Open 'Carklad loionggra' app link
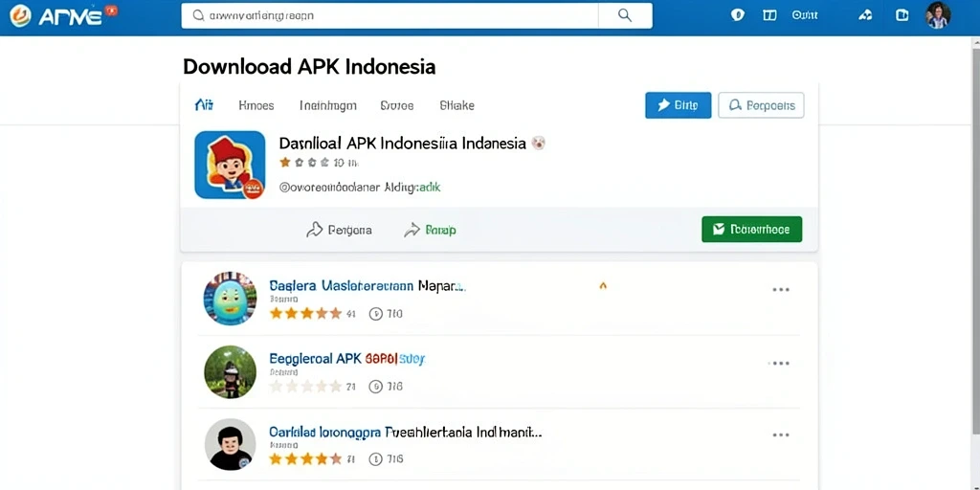This screenshot has width=980, height=490. (x=405, y=432)
